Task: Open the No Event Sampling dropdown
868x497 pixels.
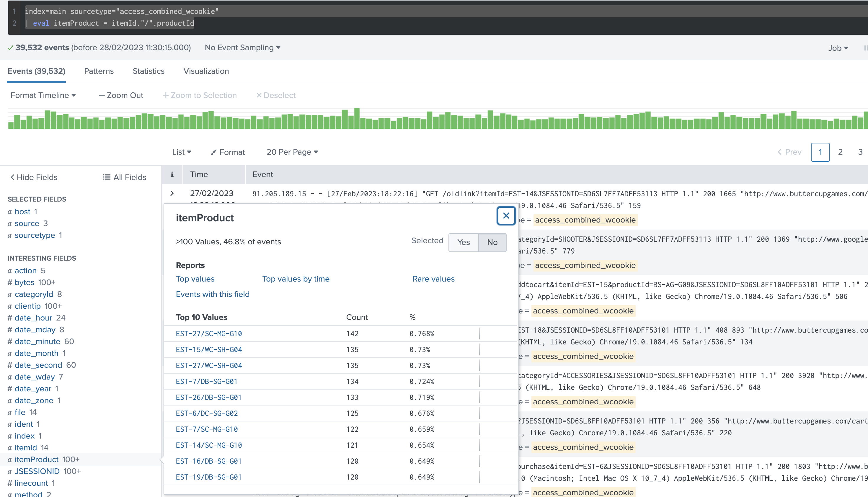Action: click(242, 48)
